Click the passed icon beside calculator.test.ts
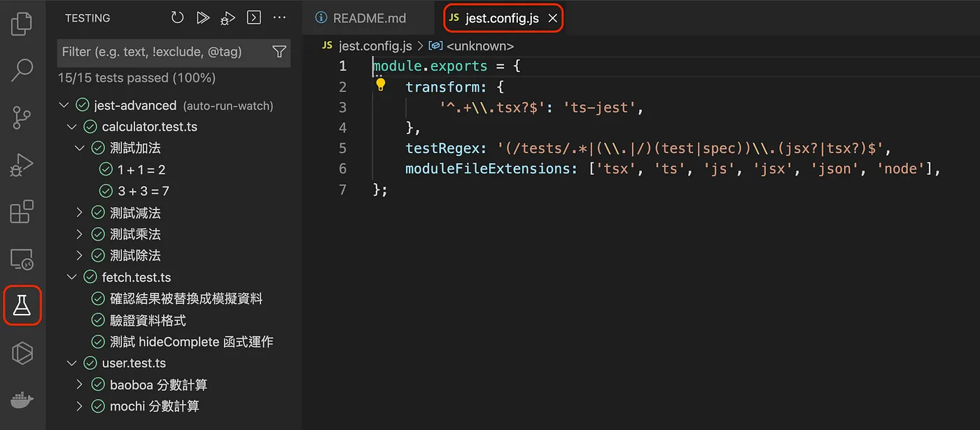 click(x=90, y=127)
